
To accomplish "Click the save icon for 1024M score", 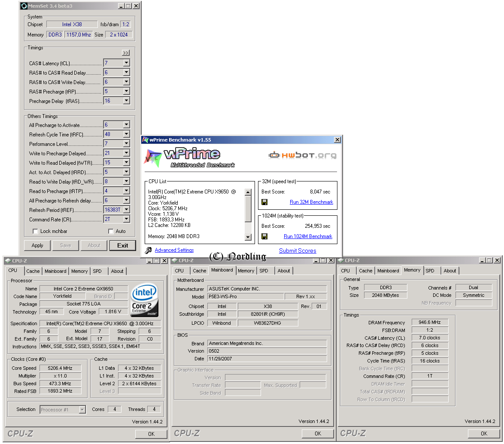I will 264,236.
